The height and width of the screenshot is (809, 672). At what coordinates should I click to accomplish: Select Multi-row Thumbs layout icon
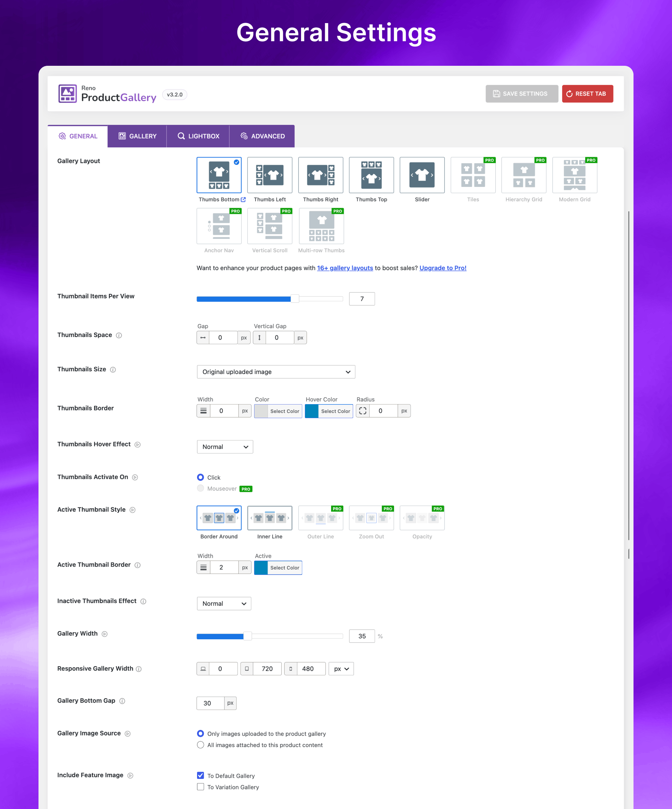321,226
